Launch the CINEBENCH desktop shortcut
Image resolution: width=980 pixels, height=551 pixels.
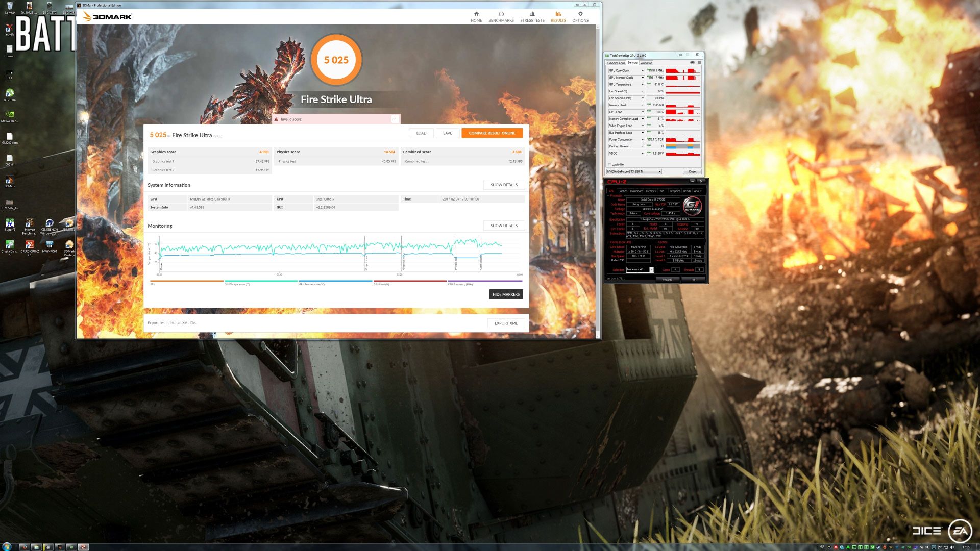pyautogui.click(x=49, y=226)
